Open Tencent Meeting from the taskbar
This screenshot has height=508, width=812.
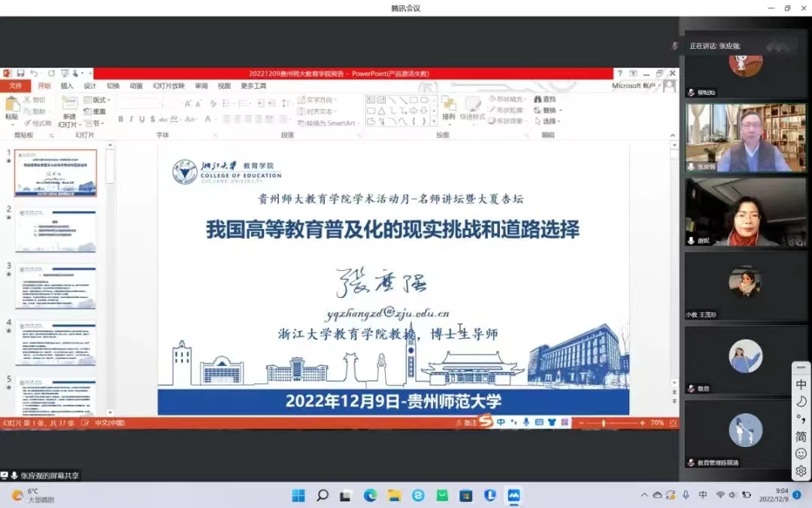(x=514, y=495)
